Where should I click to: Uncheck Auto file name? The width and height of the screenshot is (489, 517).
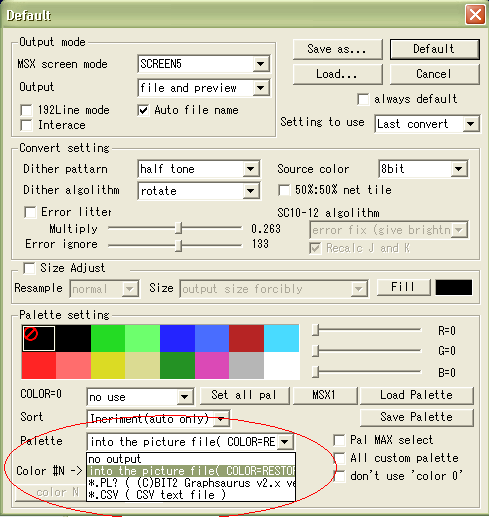coord(143,110)
